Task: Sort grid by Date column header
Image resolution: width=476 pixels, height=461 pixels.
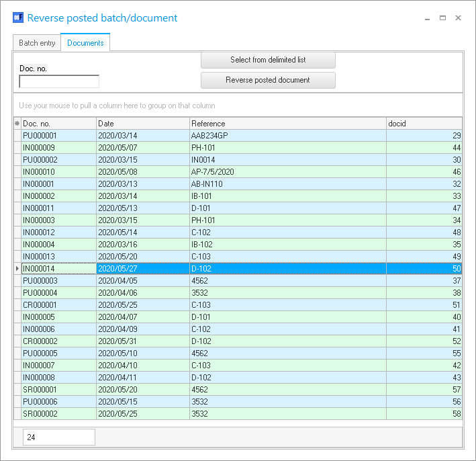Action: click(142, 124)
